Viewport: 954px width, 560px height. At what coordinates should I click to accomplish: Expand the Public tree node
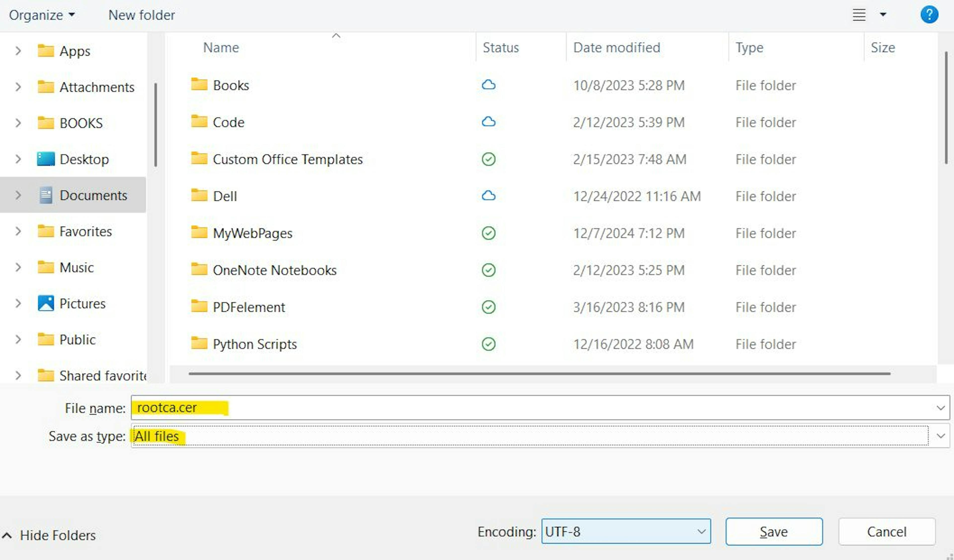pos(18,339)
